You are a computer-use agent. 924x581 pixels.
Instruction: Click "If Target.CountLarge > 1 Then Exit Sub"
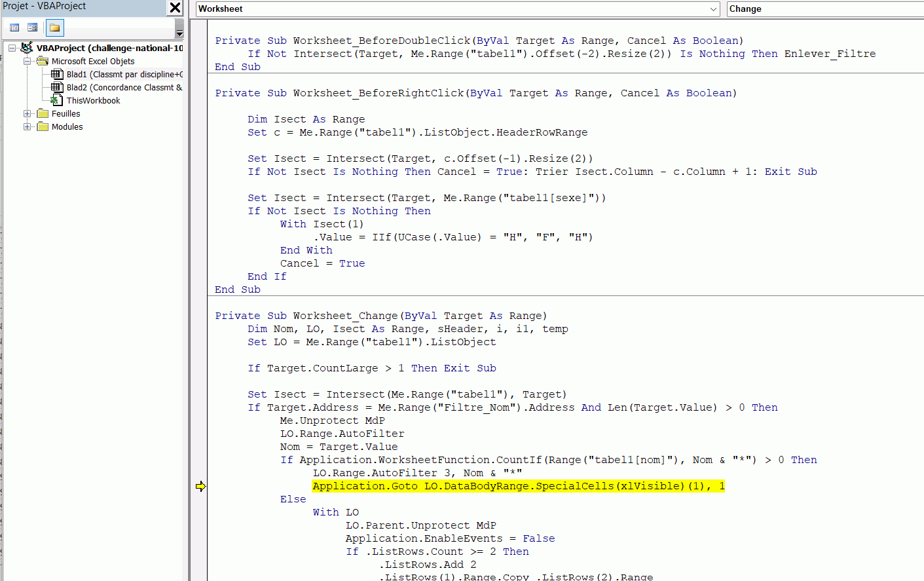372,368
